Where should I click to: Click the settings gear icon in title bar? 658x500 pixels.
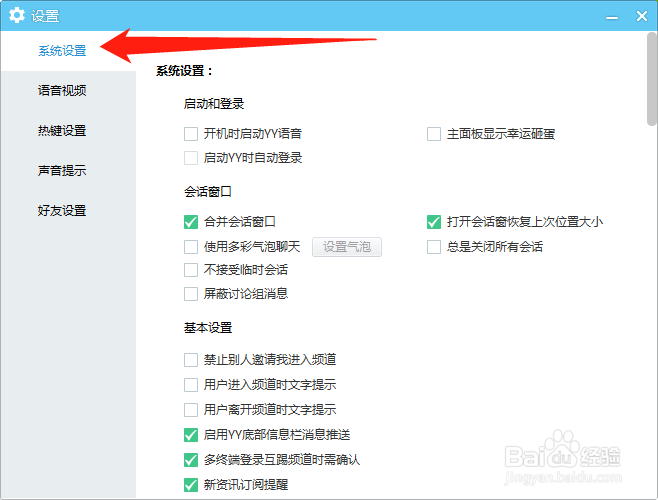pyautogui.click(x=17, y=15)
